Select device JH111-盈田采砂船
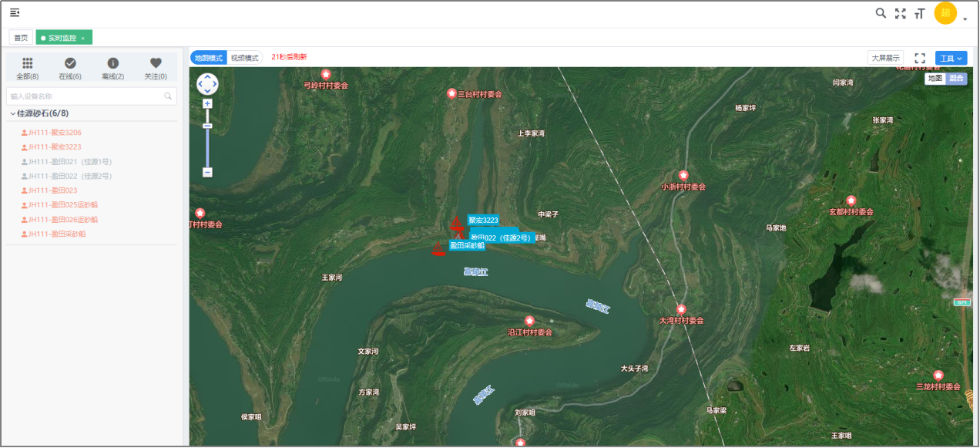Image resolution: width=980 pixels, height=448 pixels. tap(53, 234)
